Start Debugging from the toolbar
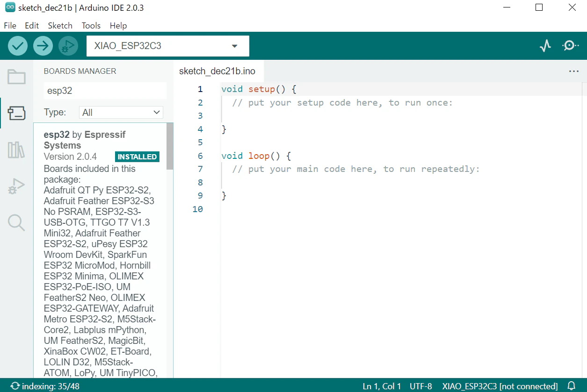The height and width of the screenshot is (392, 587). tap(68, 46)
